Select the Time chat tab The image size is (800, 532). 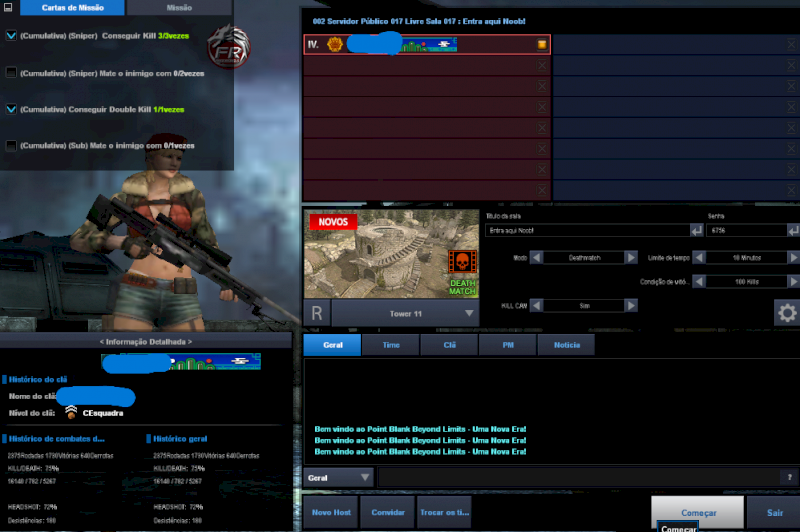tap(391, 345)
